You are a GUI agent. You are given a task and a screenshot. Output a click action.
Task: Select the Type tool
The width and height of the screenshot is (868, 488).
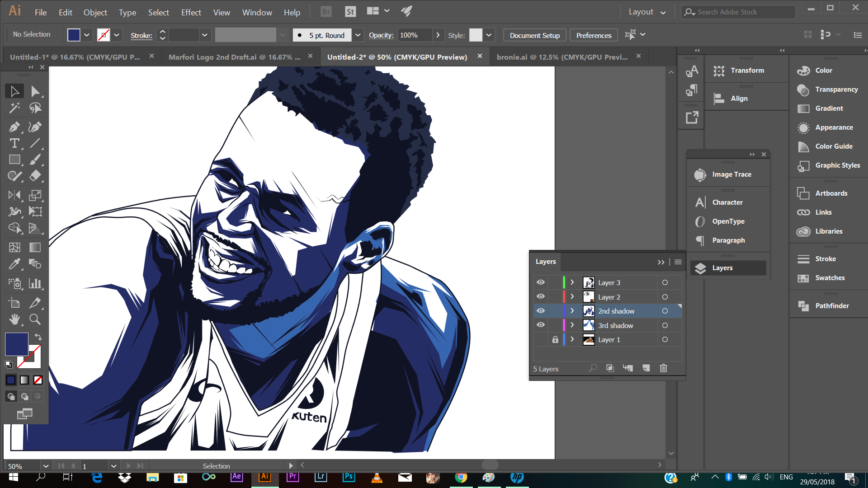14,143
